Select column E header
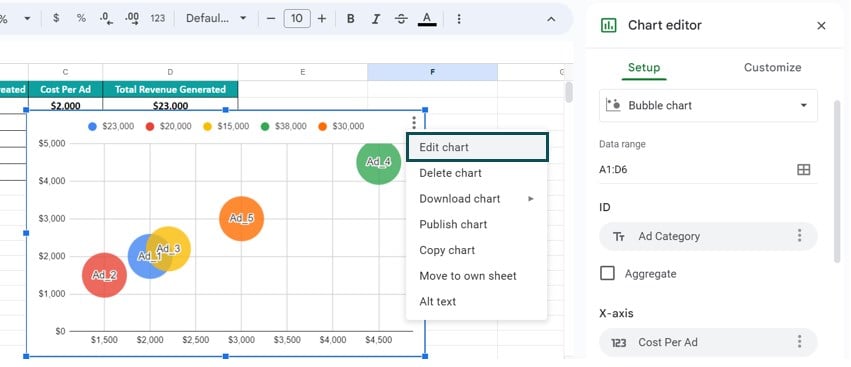The height and width of the screenshot is (367, 851). (x=302, y=72)
